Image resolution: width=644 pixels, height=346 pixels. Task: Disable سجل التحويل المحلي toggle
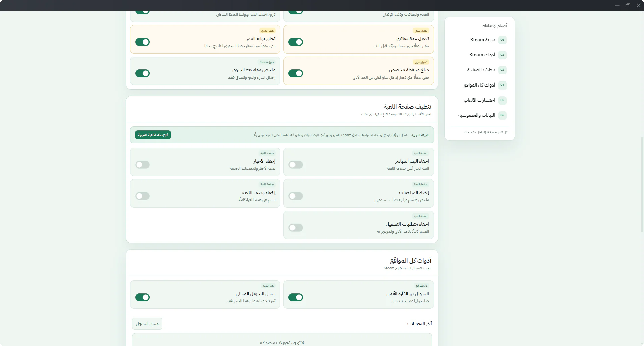pos(142,297)
